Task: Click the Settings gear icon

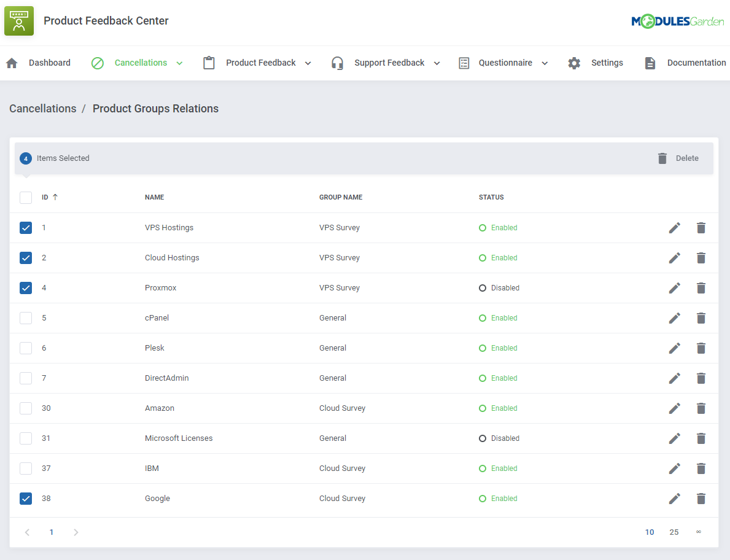Action: 574,63
